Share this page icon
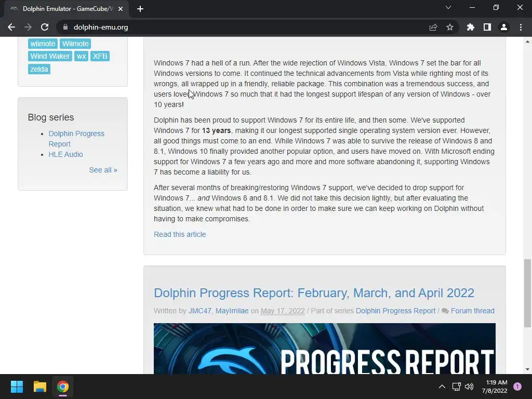The height and width of the screenshot is (399, 532). click(x=433, y=27)
